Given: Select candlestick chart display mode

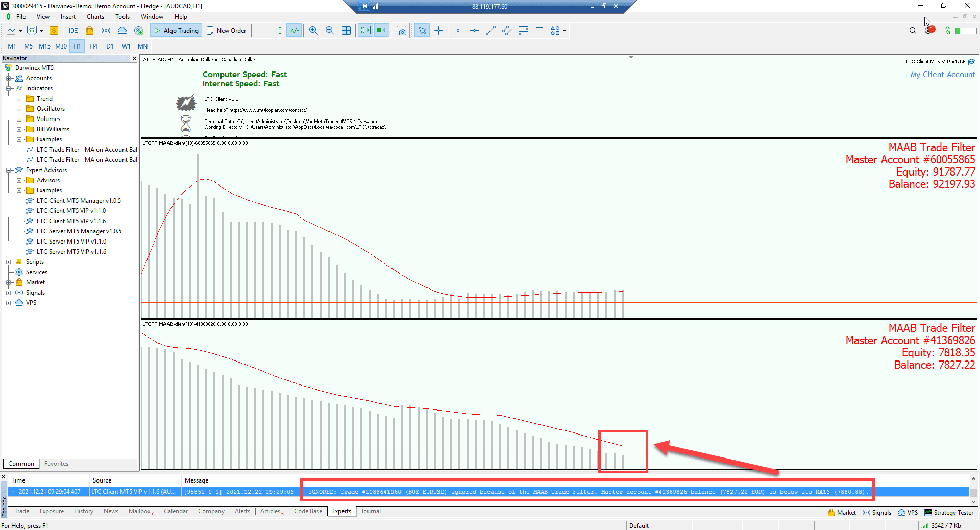Looking at the screenshot, I should (278, 31).
